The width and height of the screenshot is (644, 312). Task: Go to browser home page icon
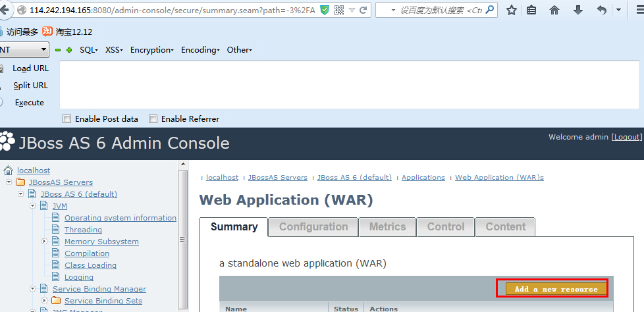(x=554, y=11)
